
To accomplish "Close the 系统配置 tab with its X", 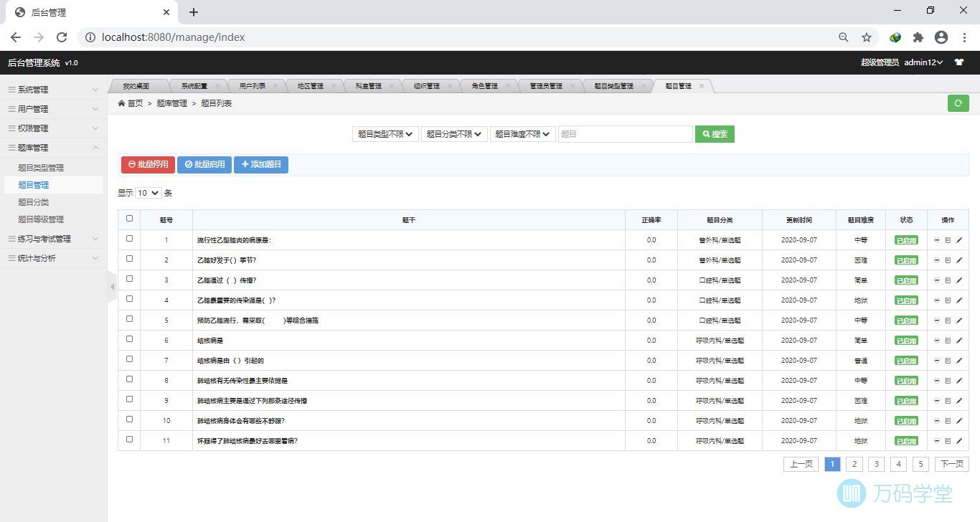I will click(x=217, y=86).
